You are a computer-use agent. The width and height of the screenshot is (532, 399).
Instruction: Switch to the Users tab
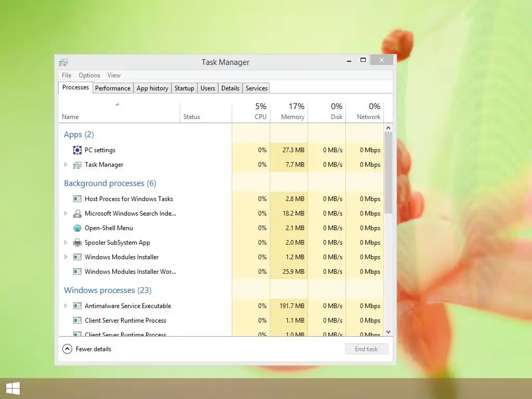coord(208,88)
